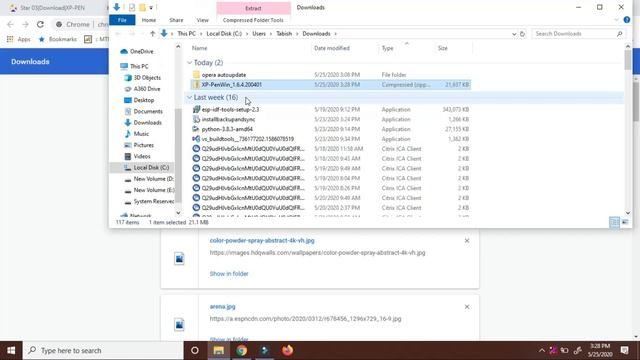Open Customize Quick Access Toolbar dropdown
The width and height of the screenshot is (640, 360).
click(x=151, y=8)
